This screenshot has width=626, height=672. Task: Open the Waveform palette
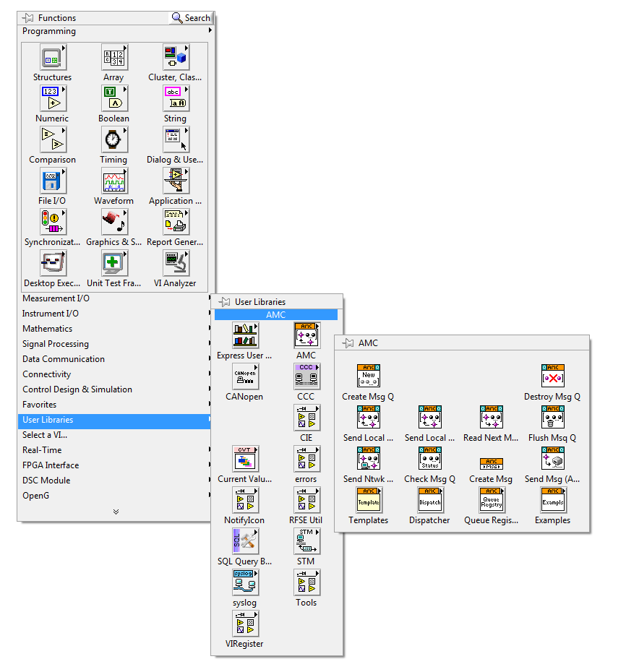tap(114, 181)
